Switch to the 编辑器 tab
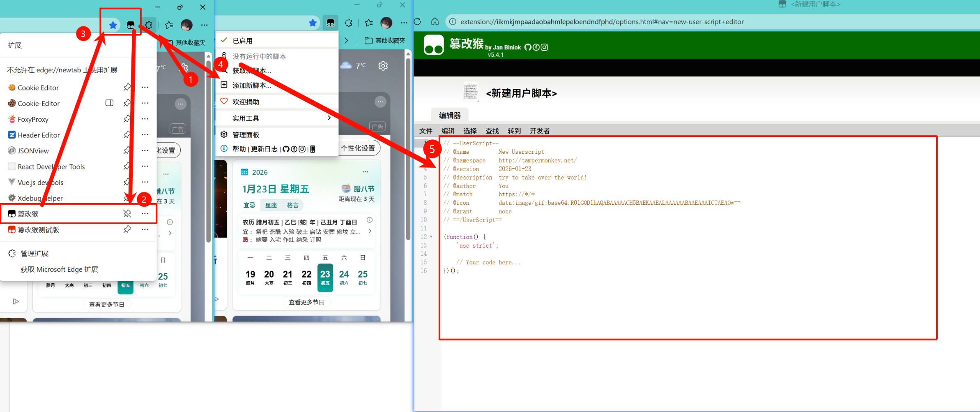This screenshot has width=980, height=412. click(x=450, y=116)
